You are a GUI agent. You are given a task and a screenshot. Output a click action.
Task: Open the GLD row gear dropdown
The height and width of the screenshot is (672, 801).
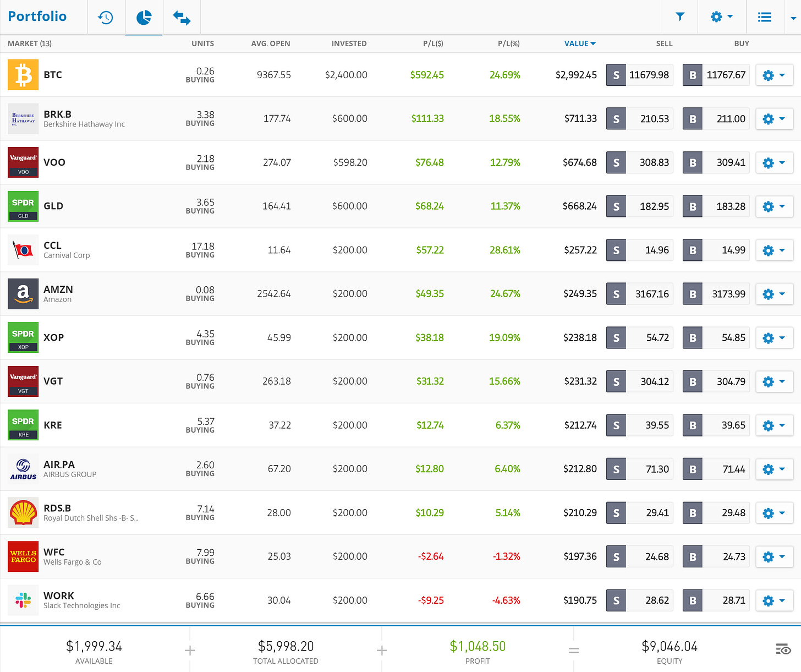pyautogui.click(x=775, y=206)
